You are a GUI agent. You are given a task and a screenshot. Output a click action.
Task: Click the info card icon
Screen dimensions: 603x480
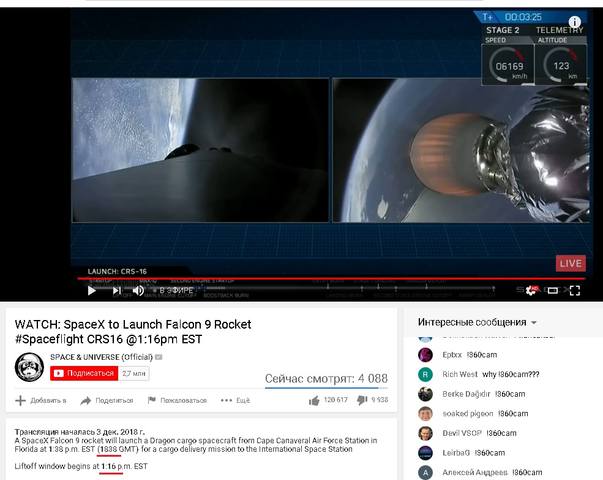pyautogui.click(x=575, y=22)
